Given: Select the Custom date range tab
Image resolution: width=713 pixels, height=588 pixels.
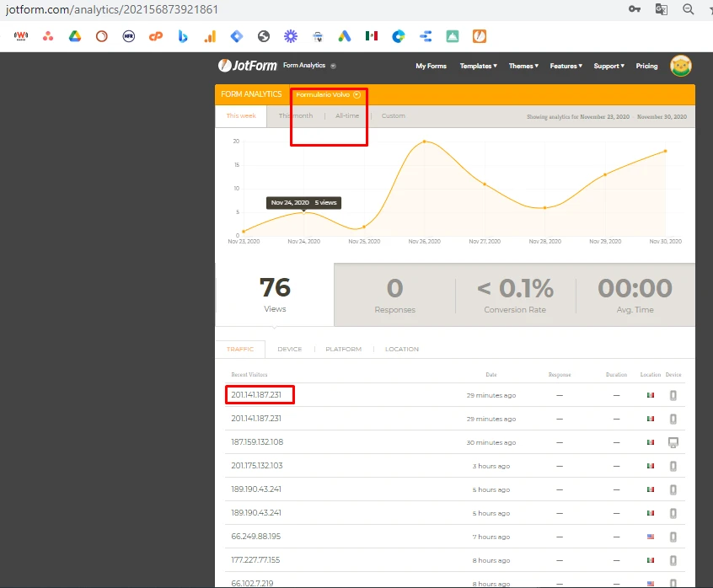Looking at the screenshot, I should pyautogui.click(x=394, y=116).
